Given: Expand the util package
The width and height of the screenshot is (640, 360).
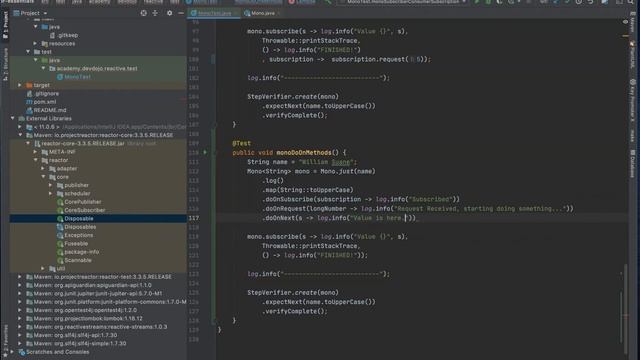Looking at the screenshot, I should pos(43,269).
